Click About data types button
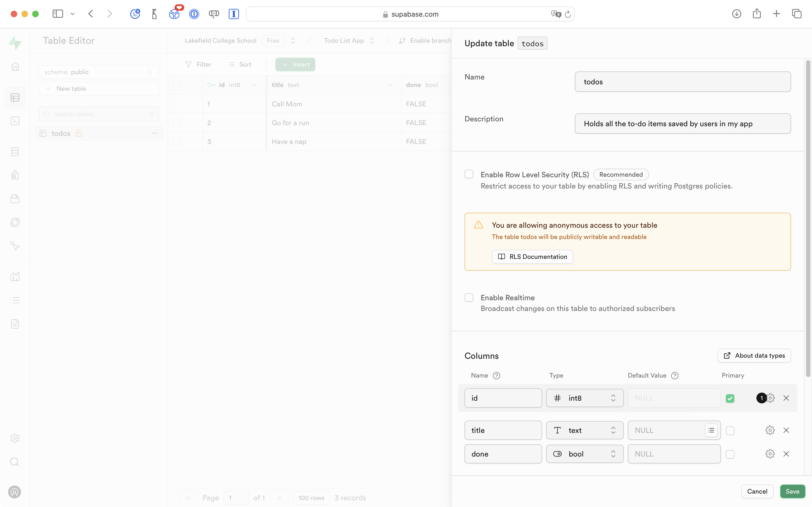This screenshot has height=507, width=812. 754,356
